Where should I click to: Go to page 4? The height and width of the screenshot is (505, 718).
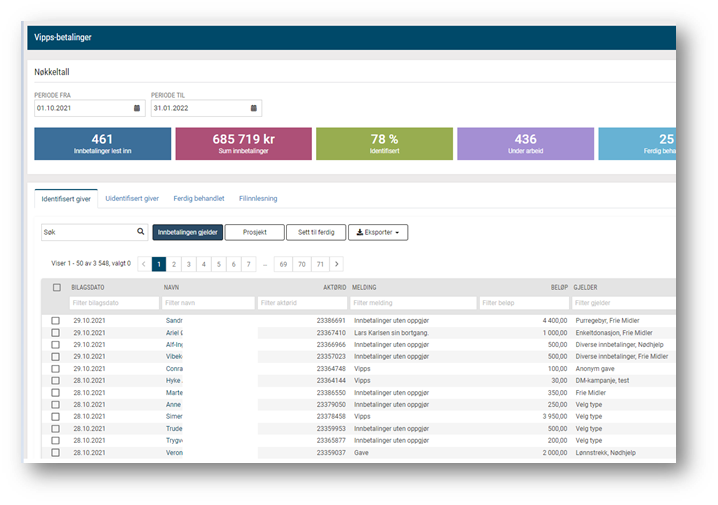click(x=204, y=264)
